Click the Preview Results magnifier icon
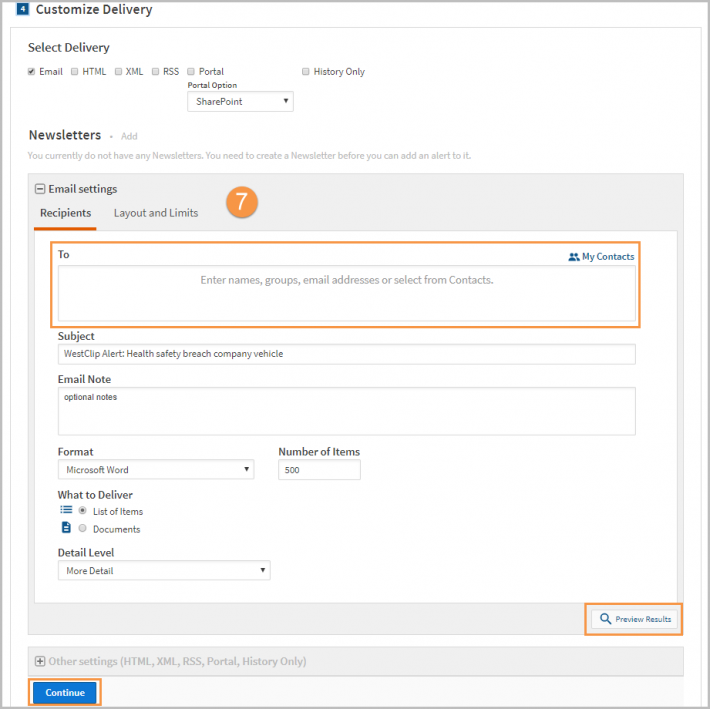Image resolution: width=710 pixels, height=709 pixels. coord(605,618)
